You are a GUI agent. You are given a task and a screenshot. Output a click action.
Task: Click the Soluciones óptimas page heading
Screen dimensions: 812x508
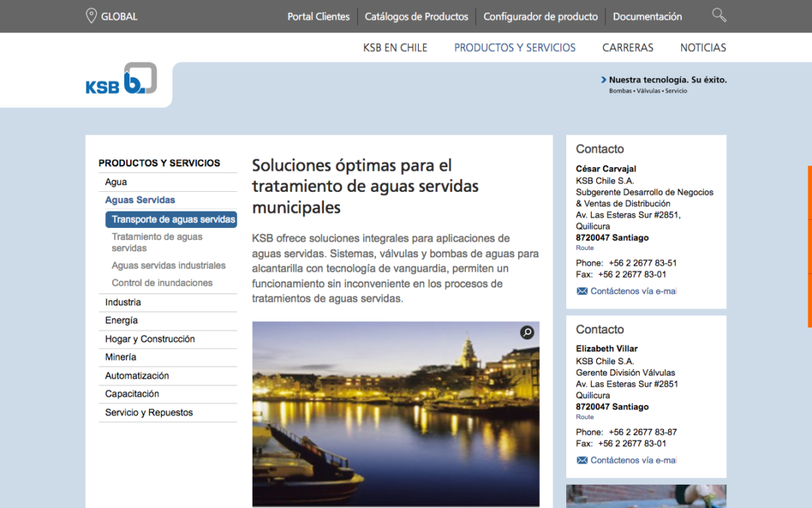click(x=365, y=186)
